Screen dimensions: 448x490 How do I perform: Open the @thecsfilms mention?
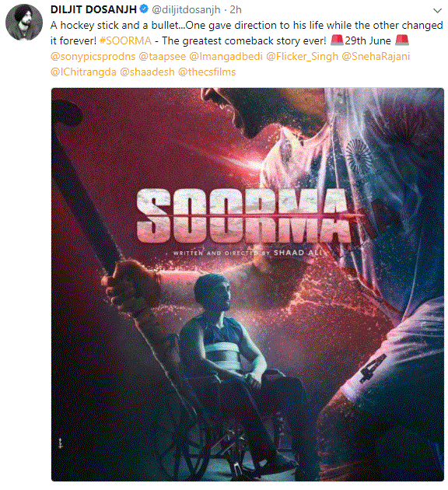coord(207,72)
